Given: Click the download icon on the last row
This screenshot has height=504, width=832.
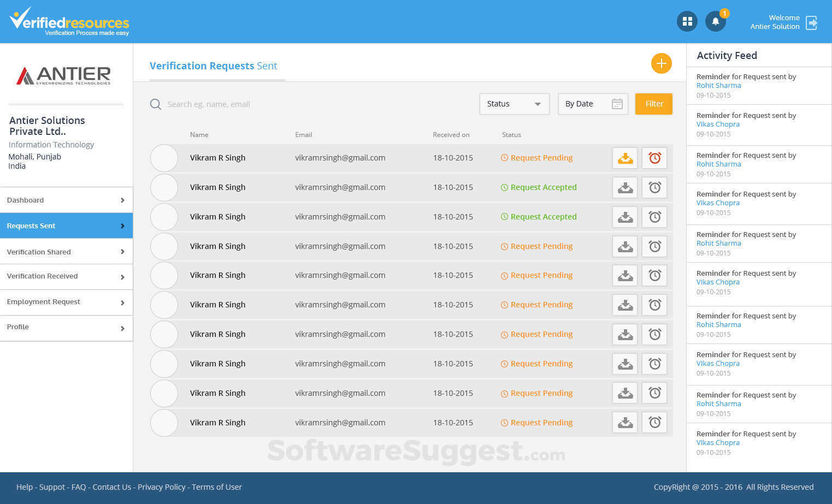Looking at the screenshot, I should [624, 422].
